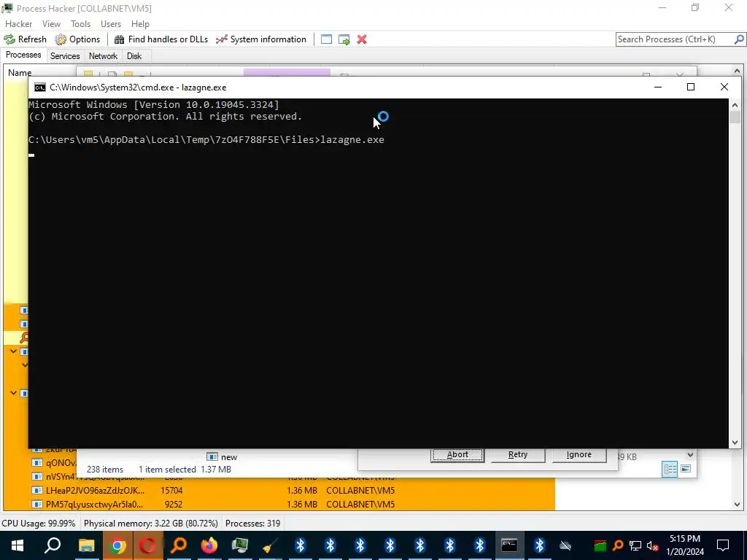Click the command prompt taskbar icon
747x560 pixels.
(x=509, y=545)
